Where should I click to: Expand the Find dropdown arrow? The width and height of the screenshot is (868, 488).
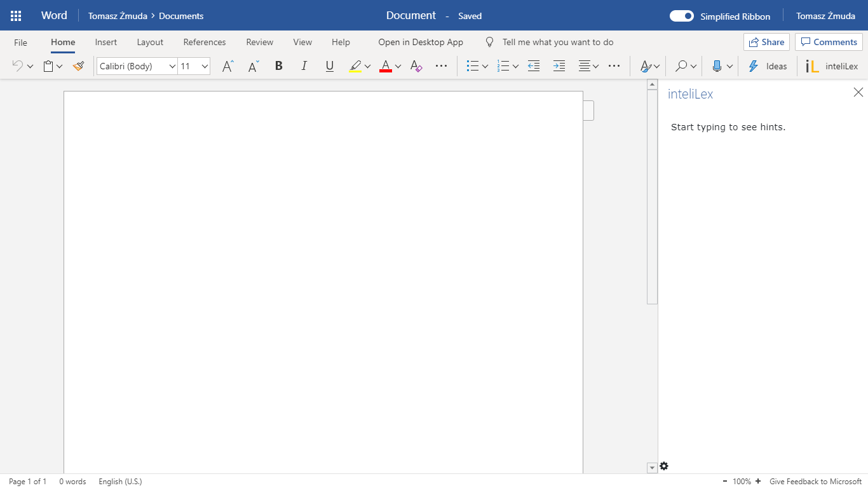[693, 66]
